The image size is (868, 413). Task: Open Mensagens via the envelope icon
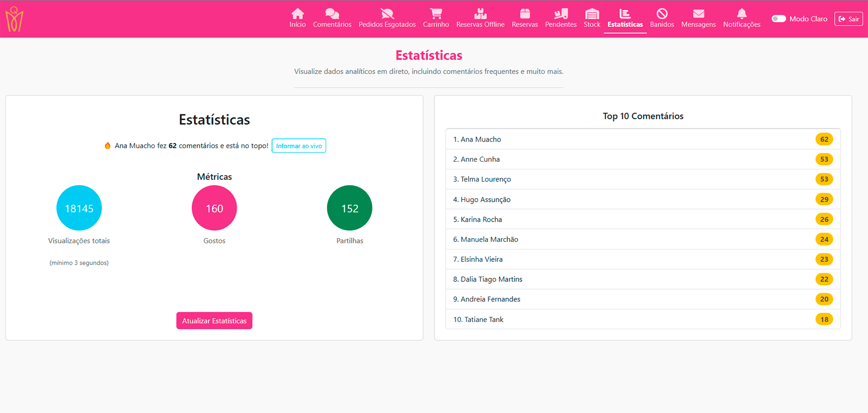point(698,14)
